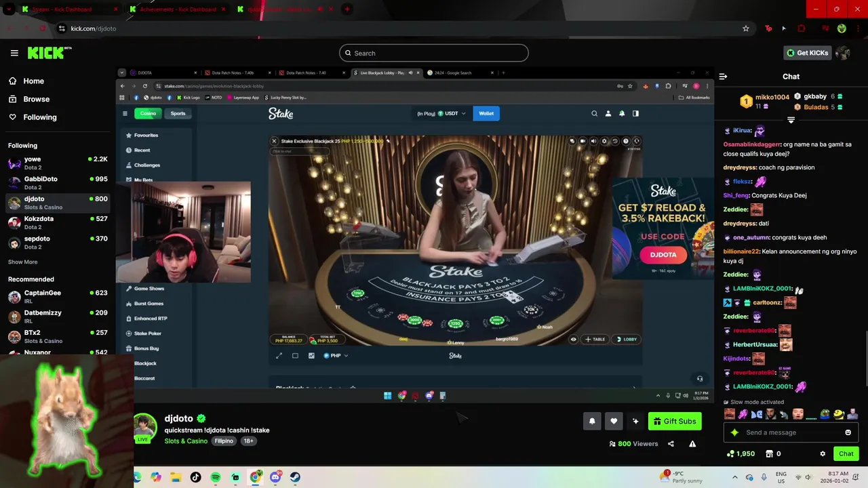Click the Filipino language tag
This screenshot has width=868, height=488.
pyautogui.click(x=224, y=441)
